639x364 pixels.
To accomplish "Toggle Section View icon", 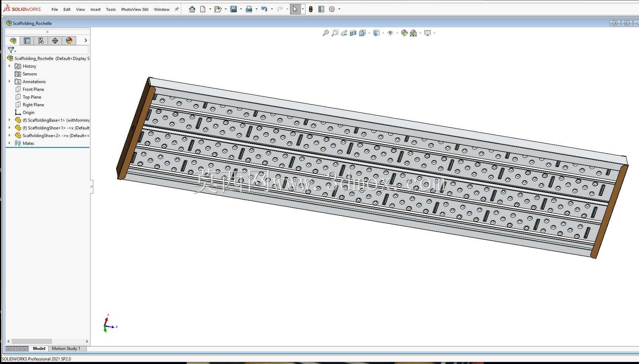I will pos(353,33).
